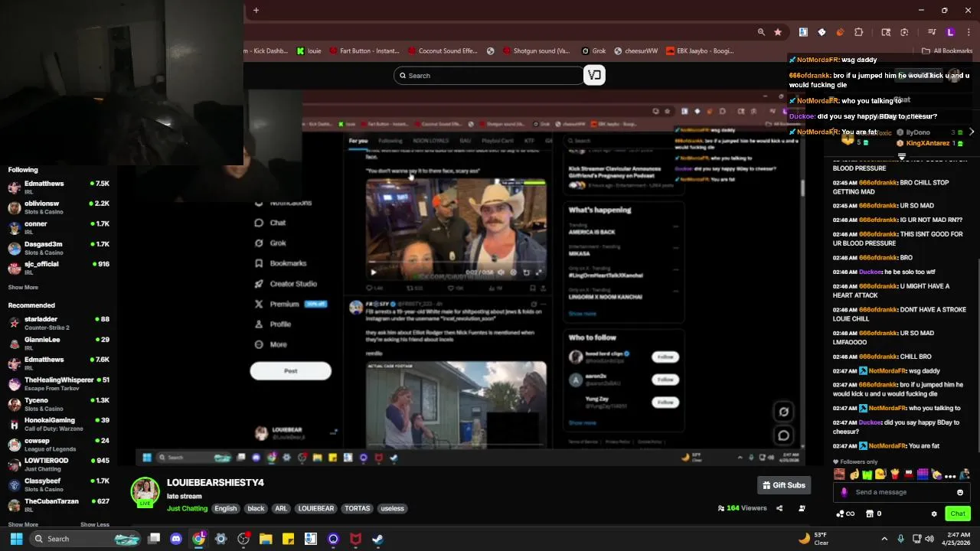
Task: Click the Gift Subs button
Action: click(784, 485)
